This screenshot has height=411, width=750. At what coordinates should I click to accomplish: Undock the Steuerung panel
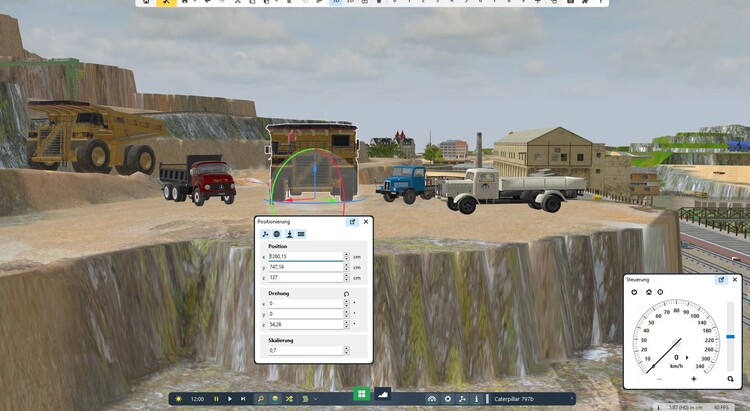click(x=721, y=279)
